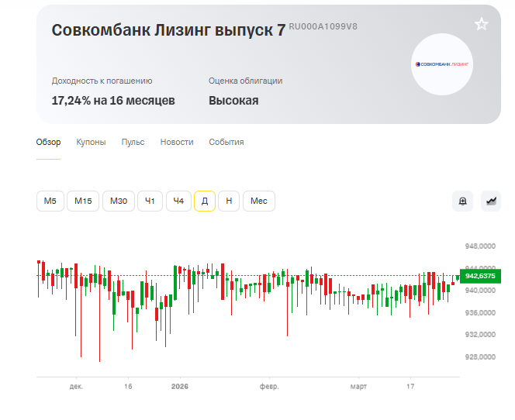
Task: Select the М30 timeframe
Action: pyautogui.click(x=119, y=201)
